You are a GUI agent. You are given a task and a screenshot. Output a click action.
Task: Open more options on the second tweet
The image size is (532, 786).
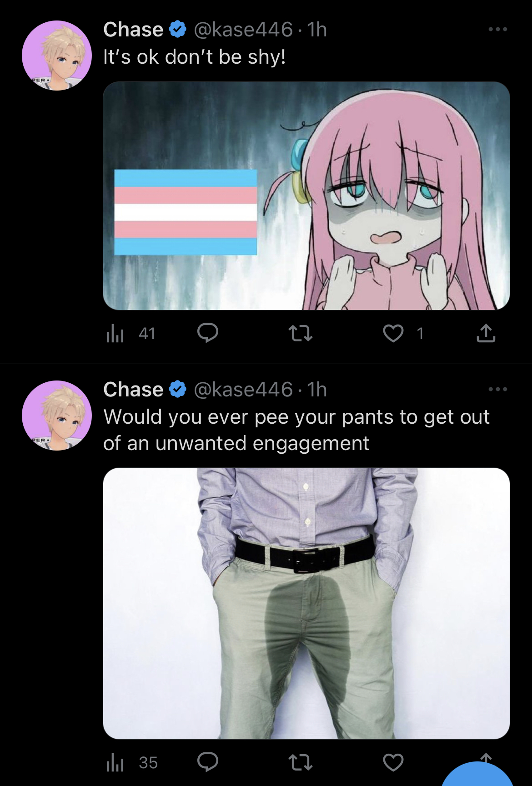pos(498,389)
